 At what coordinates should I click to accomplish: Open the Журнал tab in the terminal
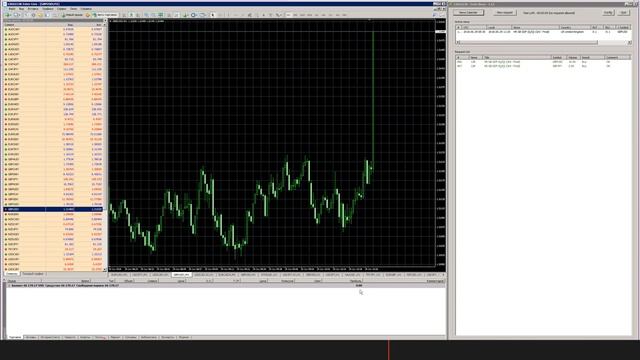pyautogui.click(x=184, y=338)
